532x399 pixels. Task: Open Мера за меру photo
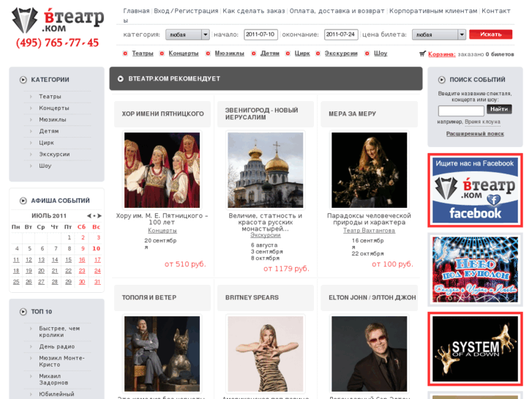369,170
